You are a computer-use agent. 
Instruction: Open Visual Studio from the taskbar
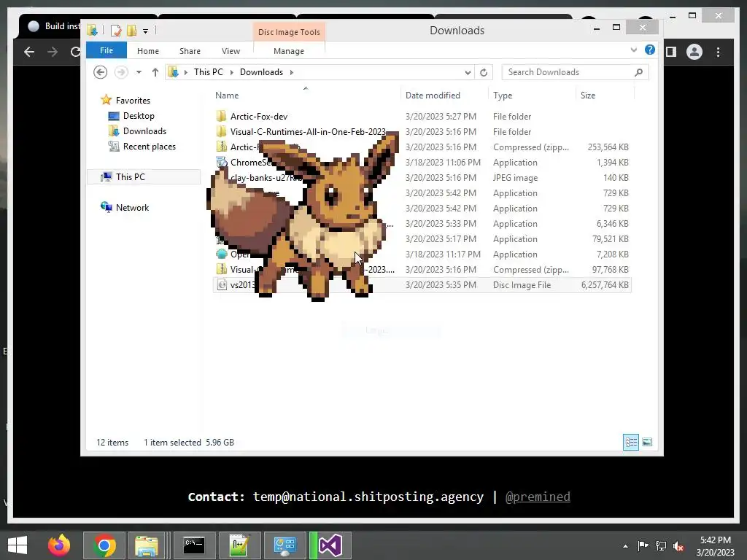(x=330, y=545)
